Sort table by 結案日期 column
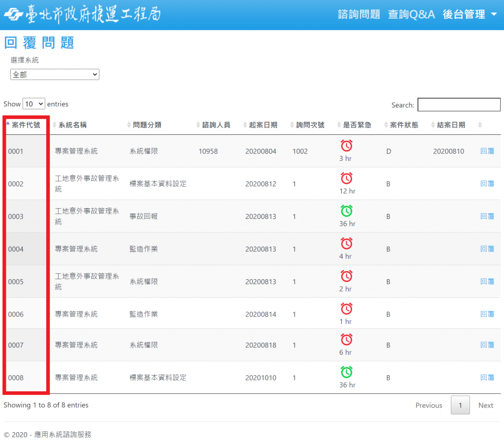Screen dimensions: 504x444 [x=451, y=125]
